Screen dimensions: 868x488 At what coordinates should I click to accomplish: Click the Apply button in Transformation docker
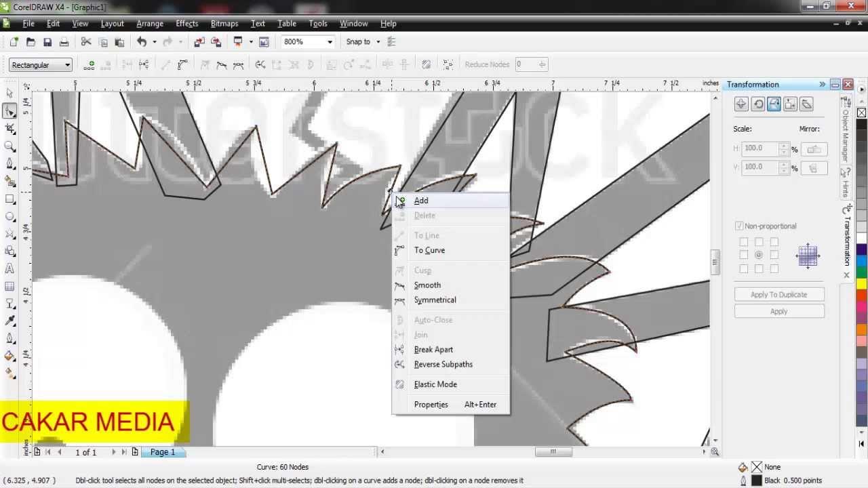(778, 312)
